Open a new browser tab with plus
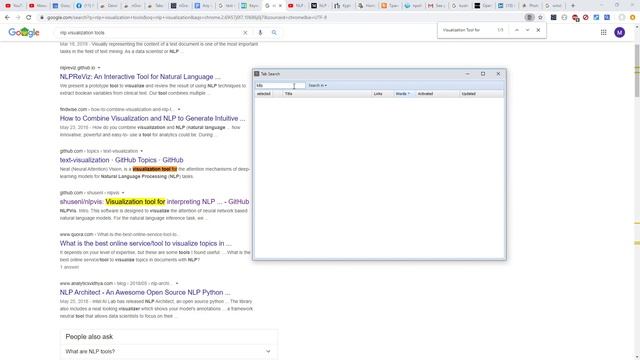Screen dimensions: 640x360 tap(573, 6)
